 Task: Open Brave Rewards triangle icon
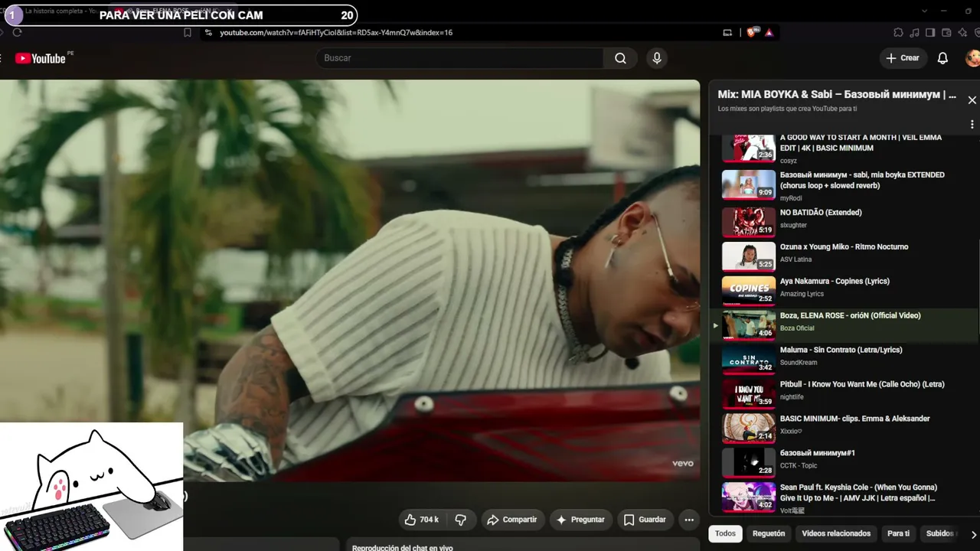coord(769,32)
